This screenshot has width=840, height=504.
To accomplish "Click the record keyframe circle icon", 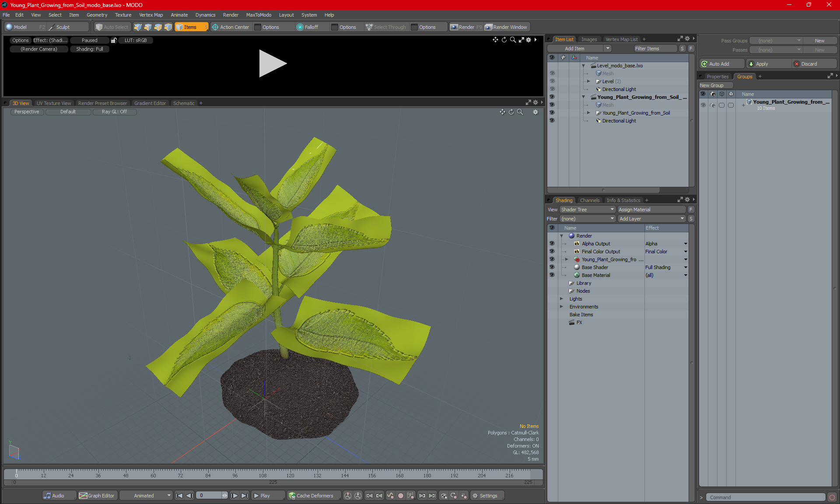I will coord(400,496).
